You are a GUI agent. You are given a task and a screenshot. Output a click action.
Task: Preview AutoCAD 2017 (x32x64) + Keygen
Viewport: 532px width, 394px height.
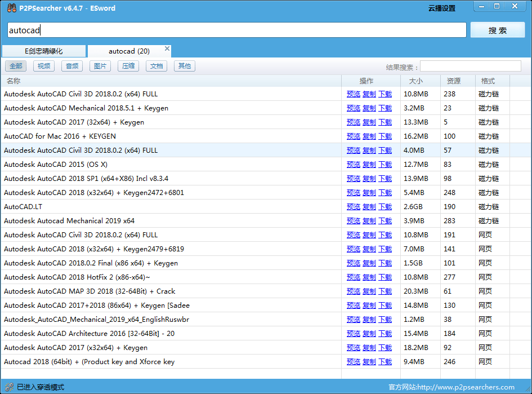pos(353,348)
